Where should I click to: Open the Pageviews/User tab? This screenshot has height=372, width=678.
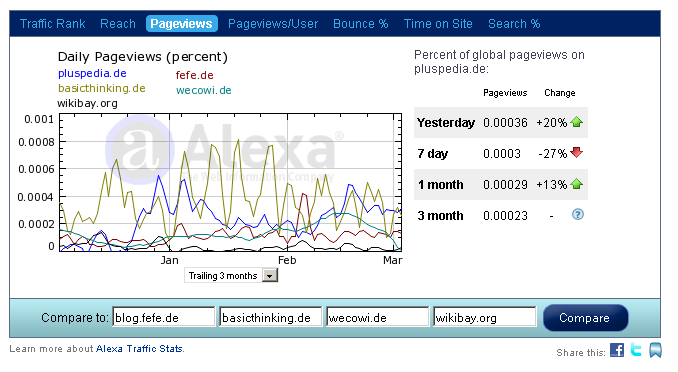[273, 24]
